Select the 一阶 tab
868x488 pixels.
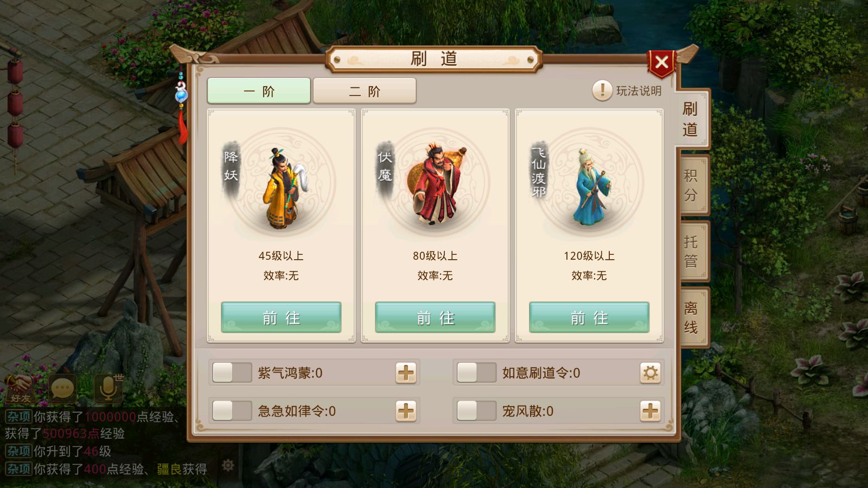pyautogui.click(x=259, y=91)
